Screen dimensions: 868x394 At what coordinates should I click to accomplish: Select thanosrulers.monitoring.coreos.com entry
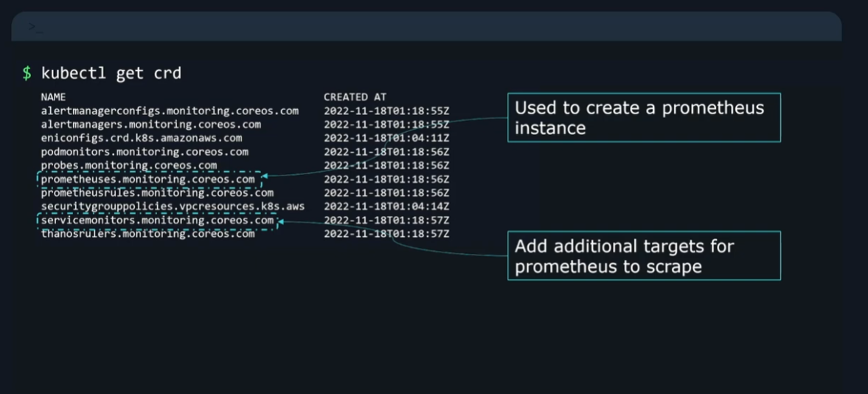tap(147, 234)
